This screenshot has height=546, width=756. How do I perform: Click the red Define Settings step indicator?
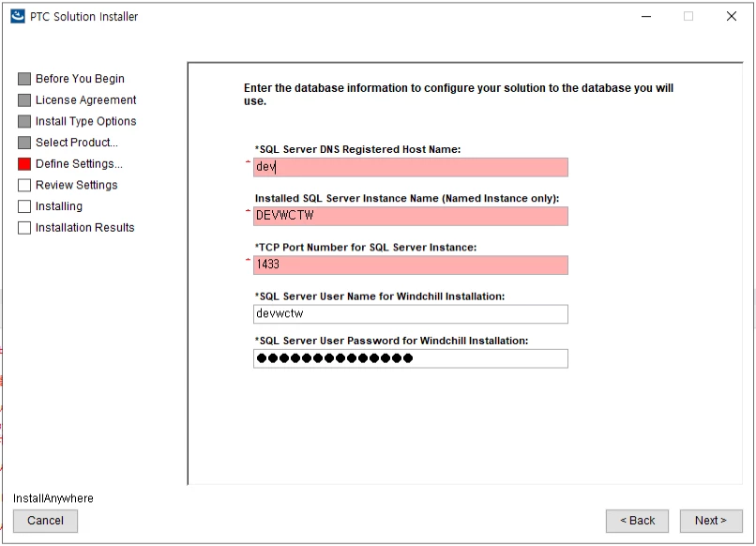pyautogui.click(x=24, y=164)
